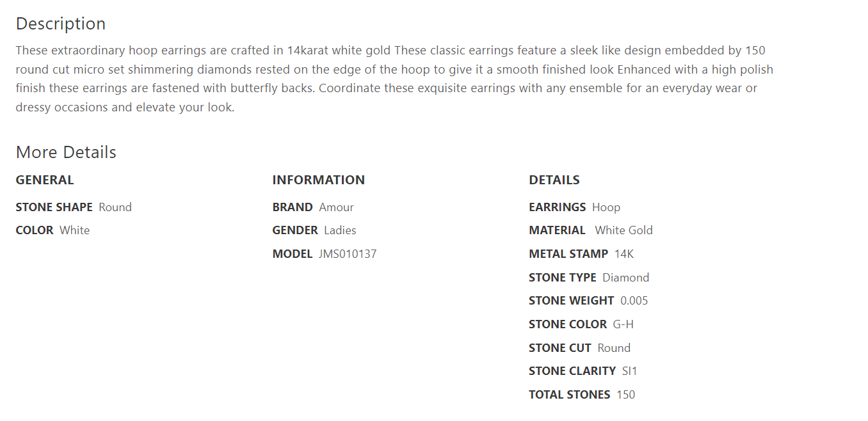Screen dimensions: 868x421
Task: Click the brand name Amour
Action: (336, 207)
